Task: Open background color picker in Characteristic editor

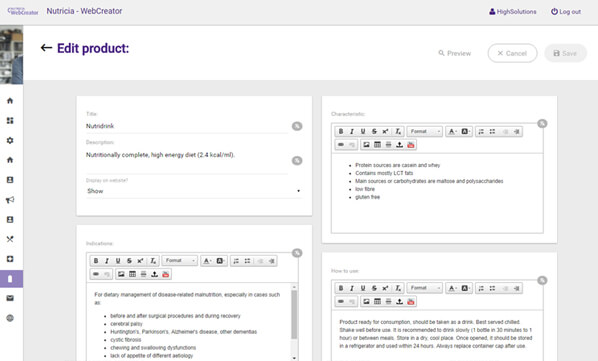Action: [465, 132]
